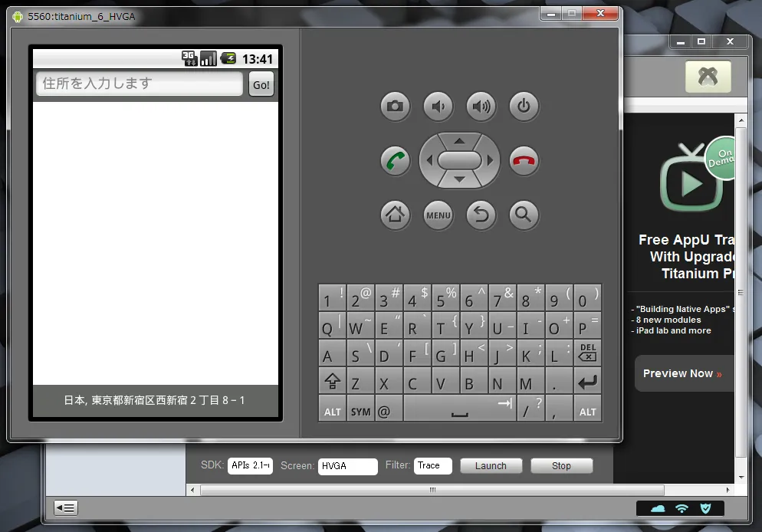Viewport: 762px width, 532px height.
Task: Click the Stop button
Action: coord(561,466)
